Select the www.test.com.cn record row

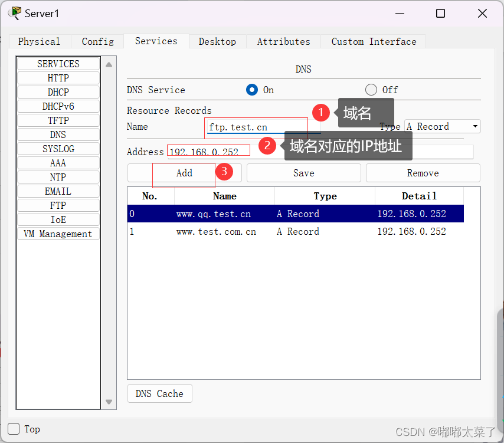[296, 231]
